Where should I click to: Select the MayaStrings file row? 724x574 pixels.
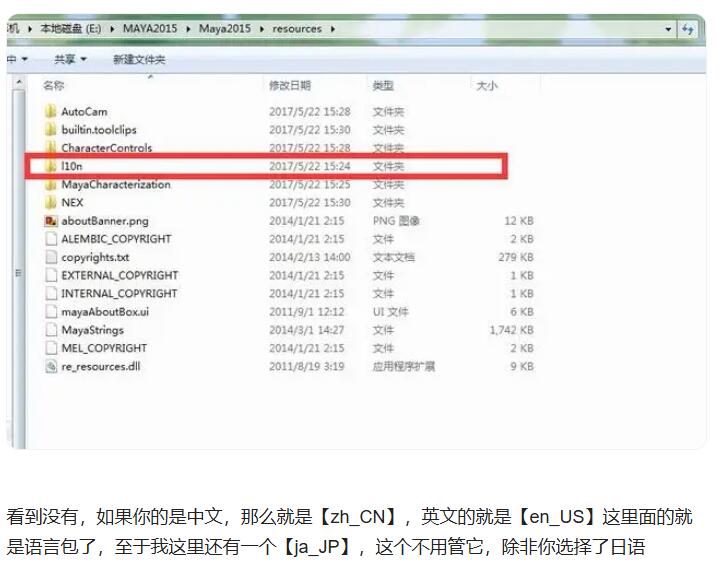92,330
